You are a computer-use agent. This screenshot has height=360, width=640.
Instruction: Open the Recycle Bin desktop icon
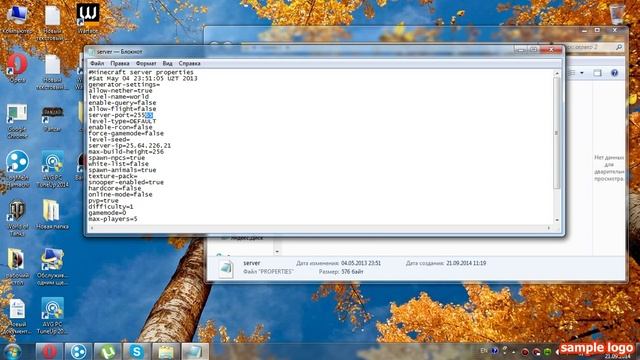click(x=618, y=15)
